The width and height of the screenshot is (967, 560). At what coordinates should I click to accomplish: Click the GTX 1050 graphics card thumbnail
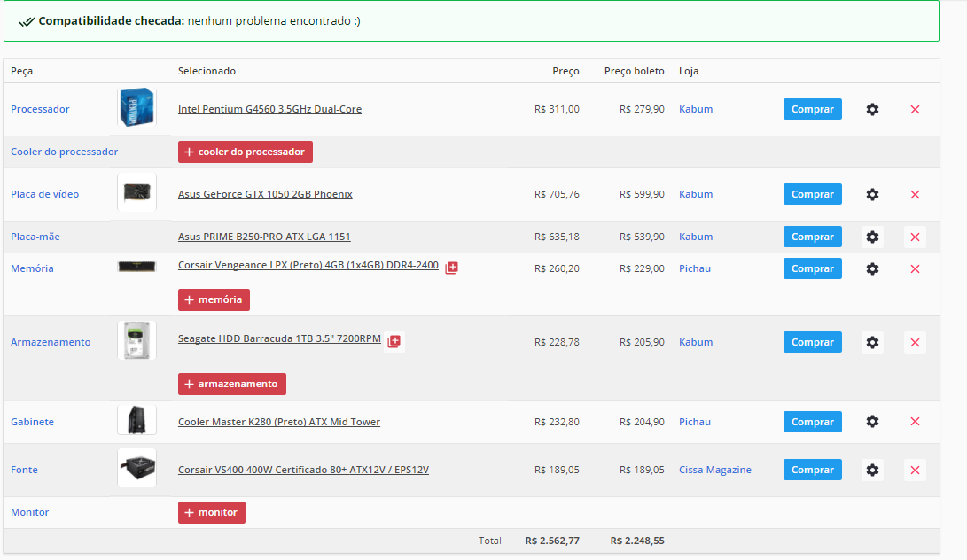[x=136, y=193]
